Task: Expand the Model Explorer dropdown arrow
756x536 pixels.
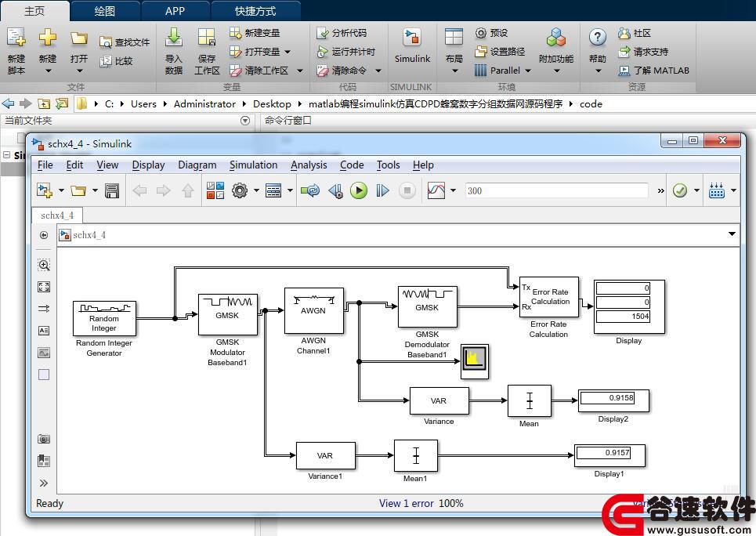Action: coord(290,190)
